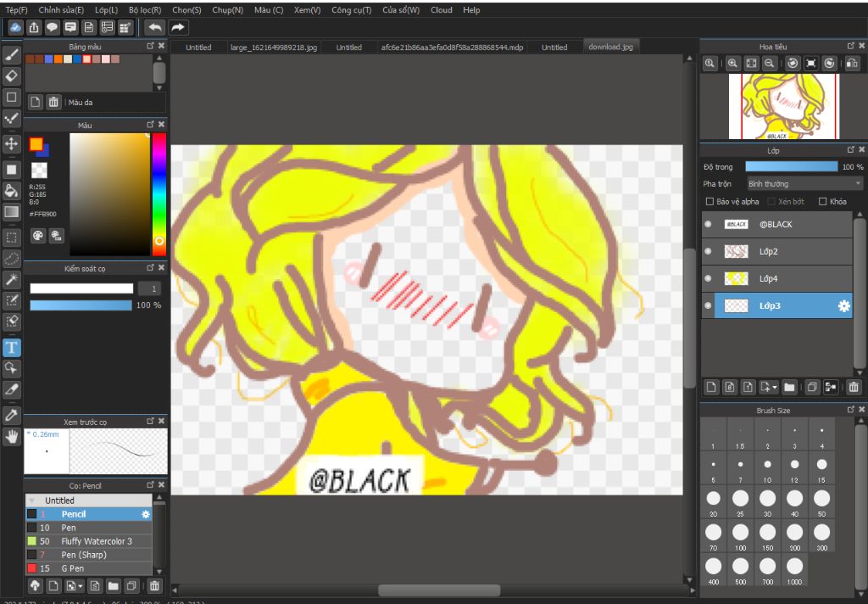868x604 pixels.
Task: Select the Eraser tool
Action: pos(12,75)
